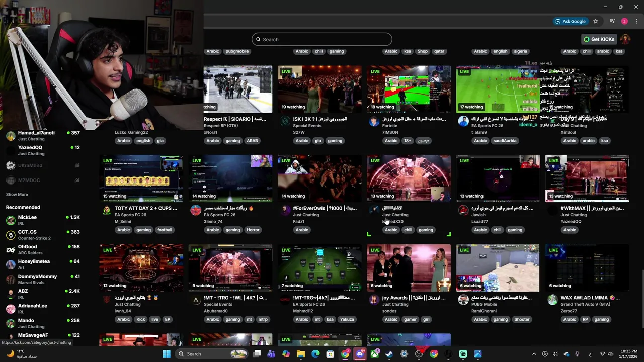Viewport: 644px width, 362px height.
Task: Open DommyxMommy recommended channel
Action: pos(43,279)
